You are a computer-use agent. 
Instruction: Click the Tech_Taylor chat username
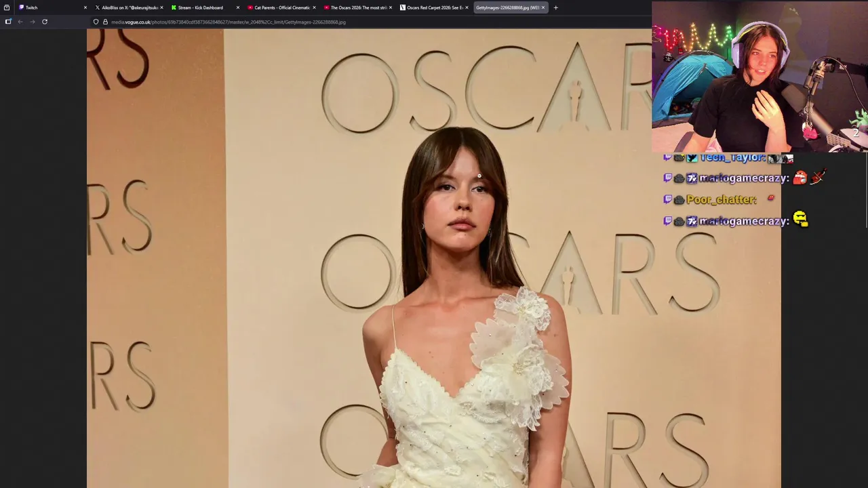point(732,157)
